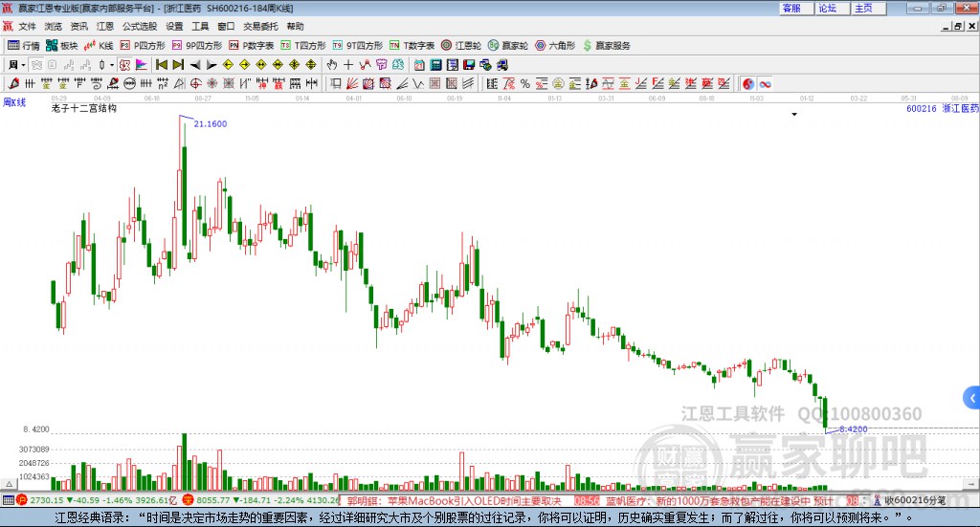Open the 江恩 menu
Screen dimensions: 980x527
(x=105, y=26)
